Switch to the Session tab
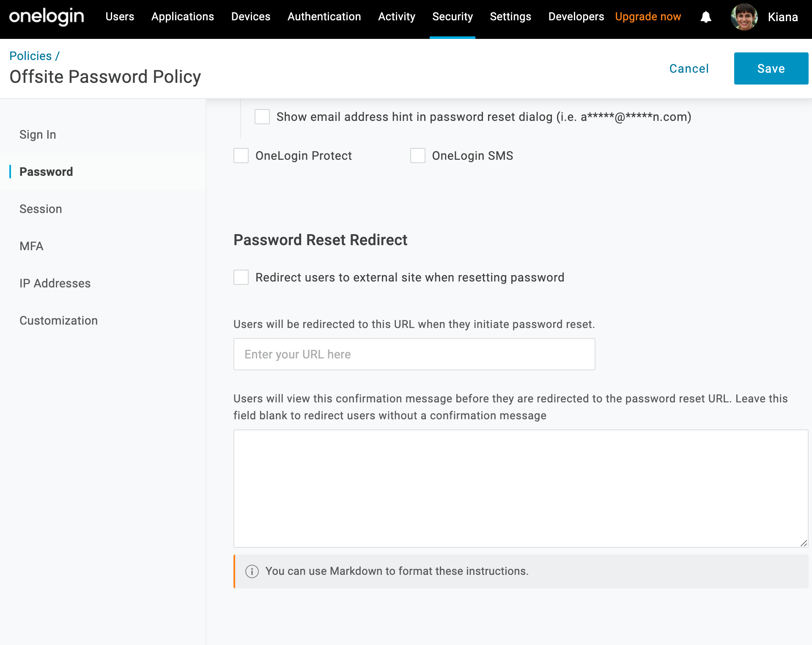Image resolution: width=812 pixels, height=645 pixels. click(41, 209)
